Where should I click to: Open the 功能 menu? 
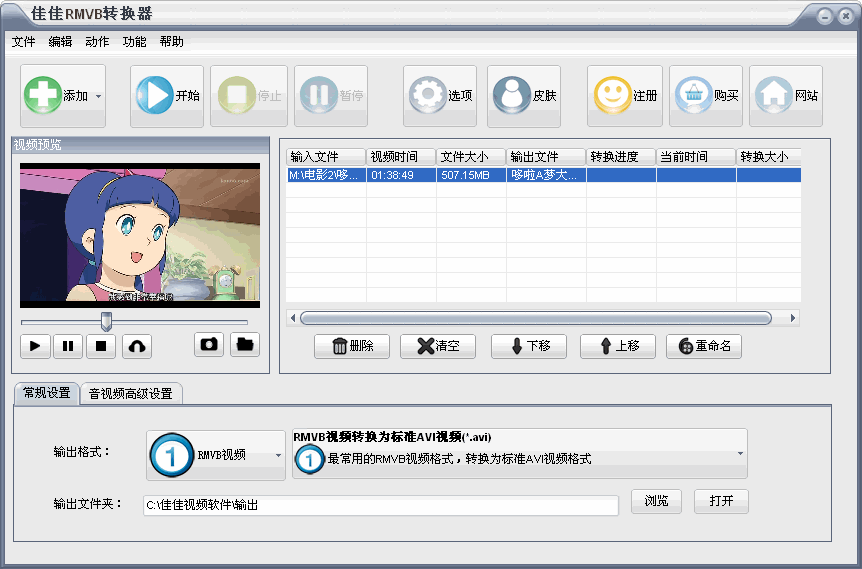(x=135, y=42)
